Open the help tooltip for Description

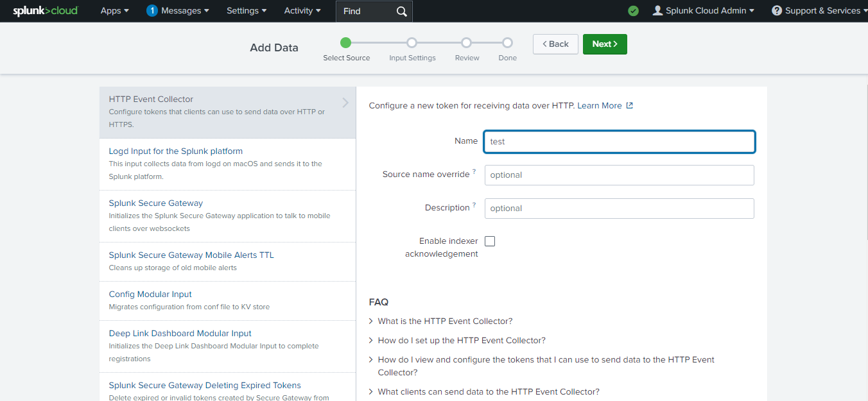pyautogui.click(x=474, y=204)
